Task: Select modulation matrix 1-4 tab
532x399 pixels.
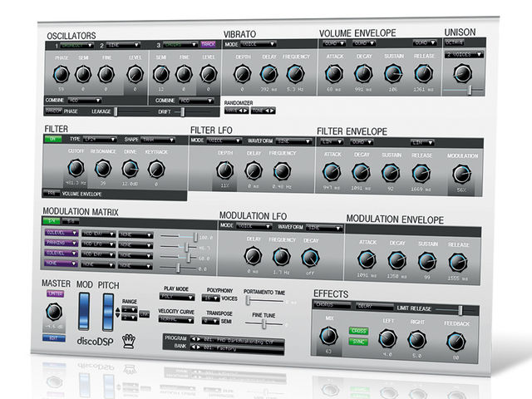Action: coord(52,221)
